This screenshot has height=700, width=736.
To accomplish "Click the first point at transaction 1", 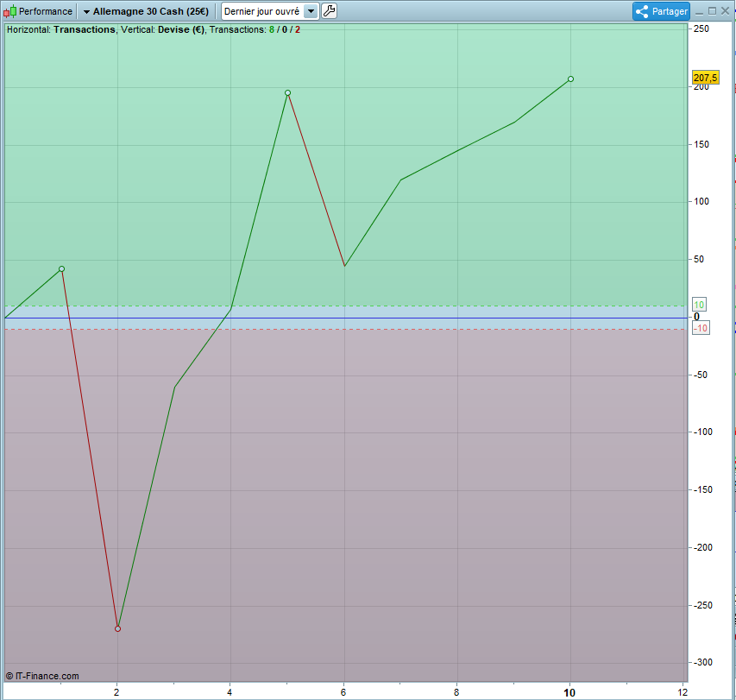I will click(61, 269).
